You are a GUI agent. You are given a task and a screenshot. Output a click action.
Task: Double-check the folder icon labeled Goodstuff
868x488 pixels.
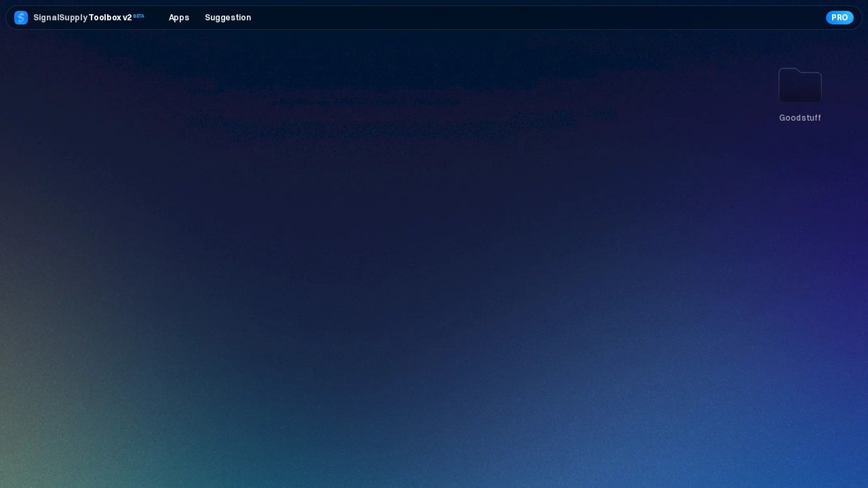[800, 85]
